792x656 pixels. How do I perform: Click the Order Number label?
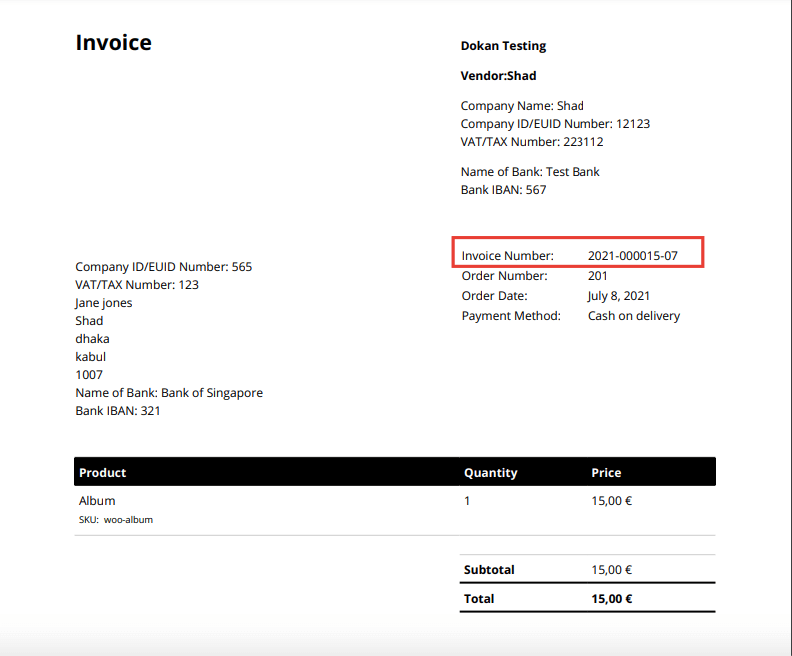(x=504, y=276)
